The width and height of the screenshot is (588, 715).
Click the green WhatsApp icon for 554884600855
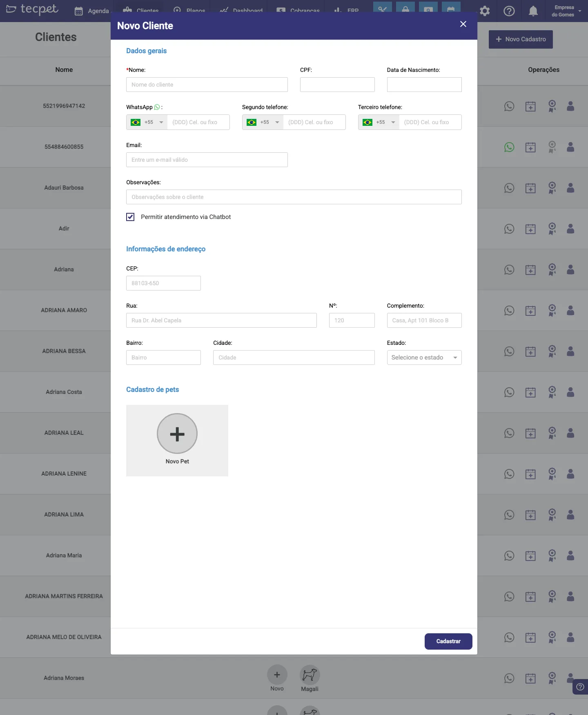509,147
